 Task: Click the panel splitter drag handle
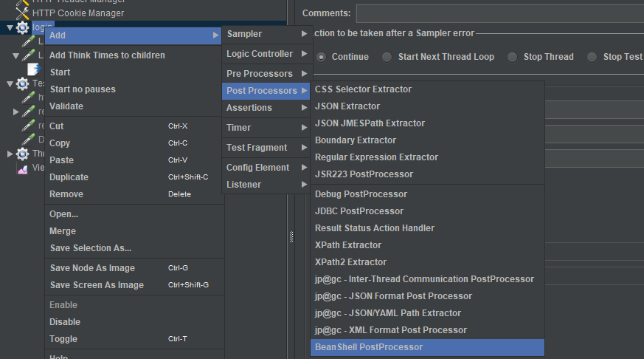(291, 236)
